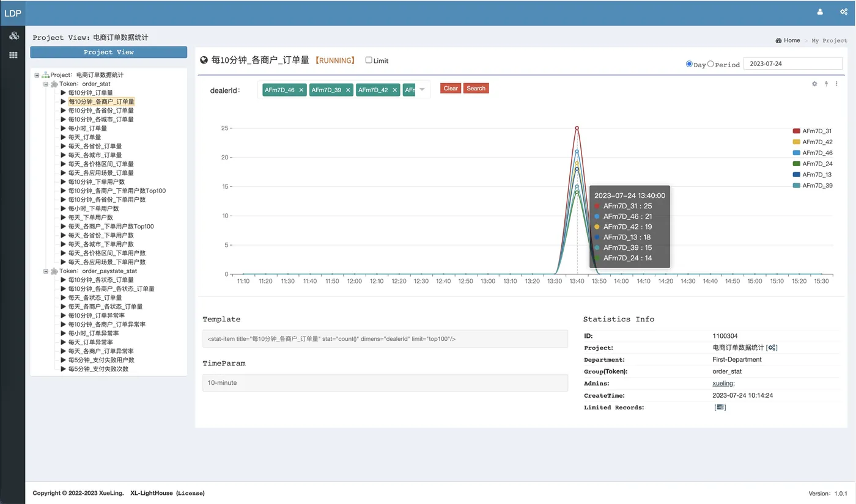The image size is (856, 504).
Task: Select 每10分钟_各商户_下单用户数Top100 in tree
Action: pyautogui.click(x=117, y=191)
